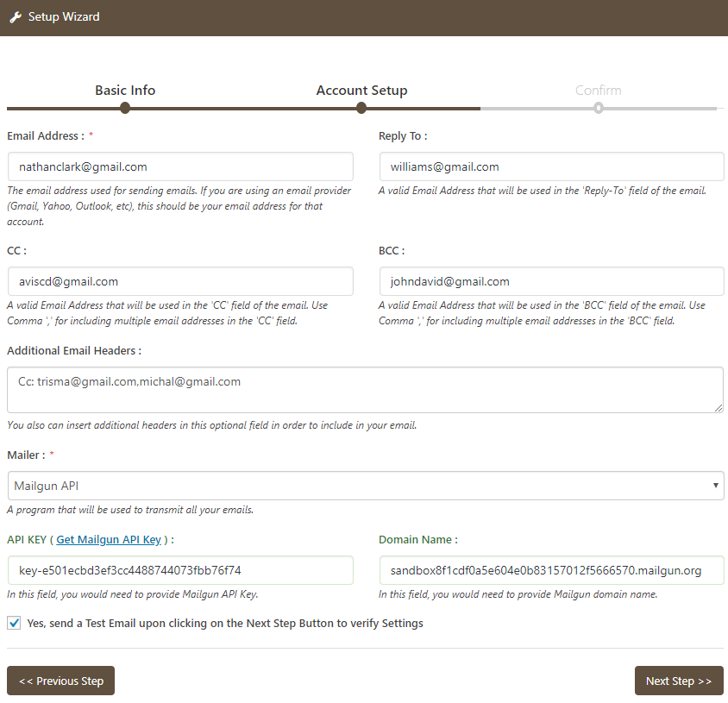The width and height of the screenshot is (728, 703).
Task: Toggle the send Test Email checkbox
Action: (14, 623)
